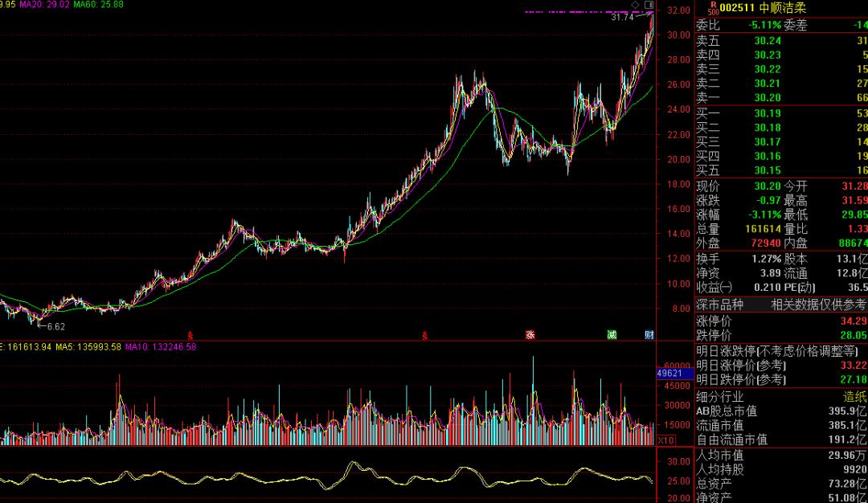This screenshot has height=503, width=868.
Task: Click the diamond icon above the chart
Action: 635,5
